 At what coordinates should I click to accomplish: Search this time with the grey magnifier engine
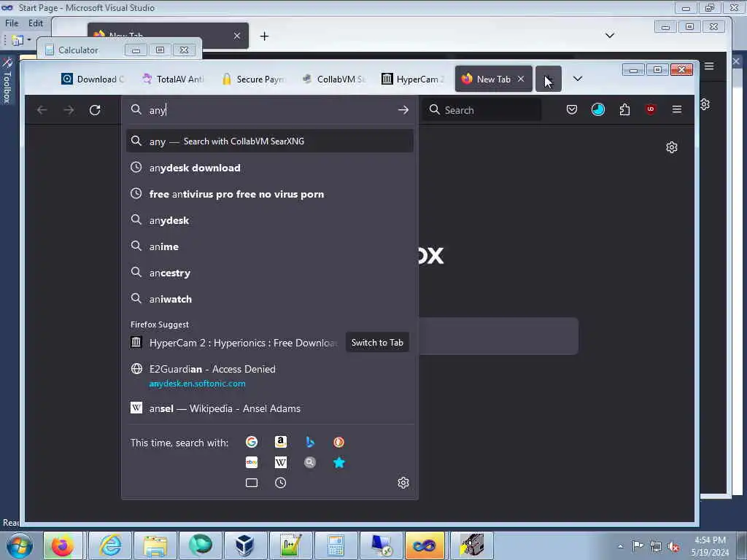click(309, 462)
